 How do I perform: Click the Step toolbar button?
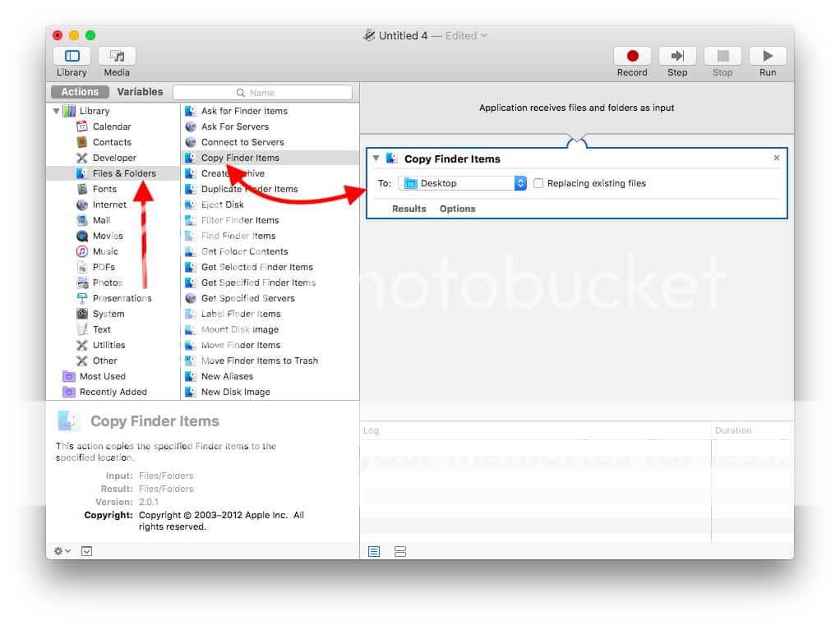pos(677,56)
